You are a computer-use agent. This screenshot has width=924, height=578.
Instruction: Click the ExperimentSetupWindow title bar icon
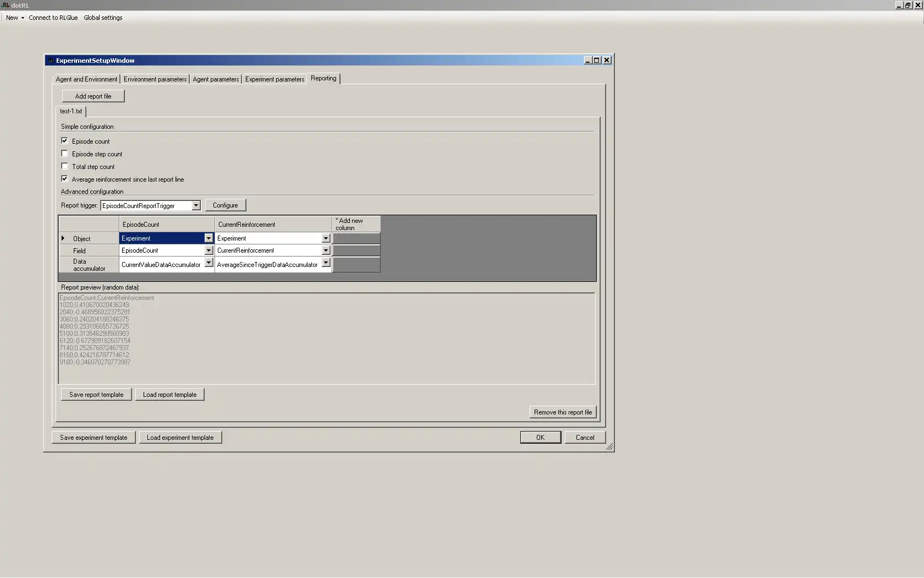coord(51,61)
